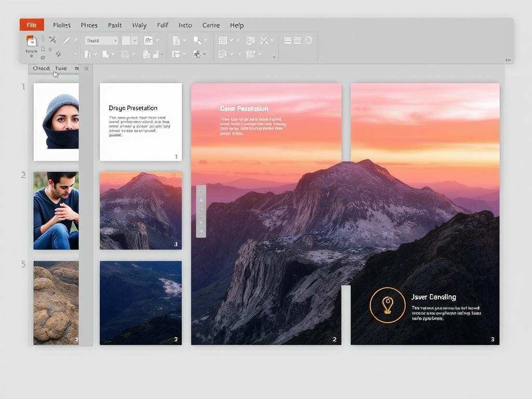
Task: Click the orange clipboard icon in the ribbon
Action: tap(32, 41)
